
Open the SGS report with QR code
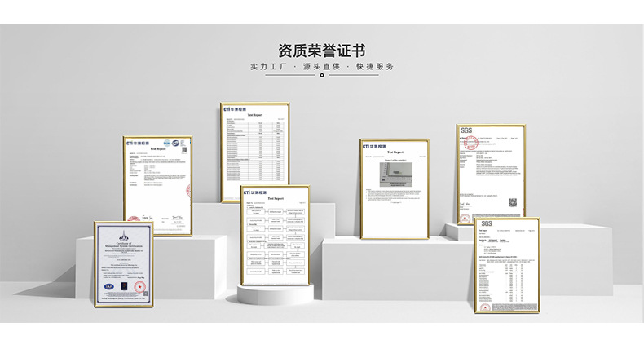tap(492, 175)
